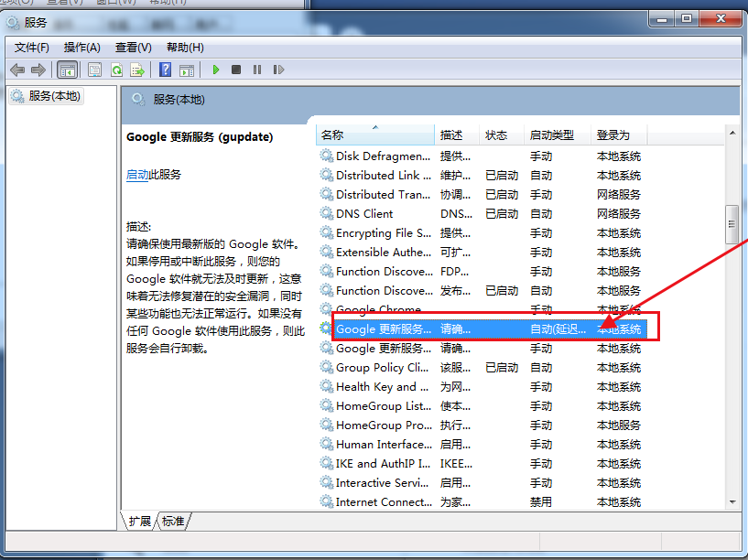
Task: Select the highlighted Google 更新服务 row
Action: 481,328
